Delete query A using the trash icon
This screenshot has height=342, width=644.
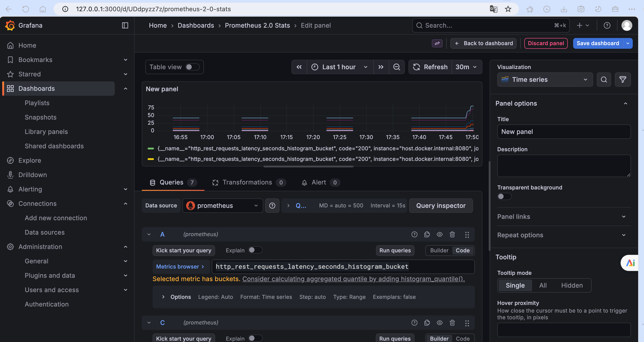pos(452,234)
